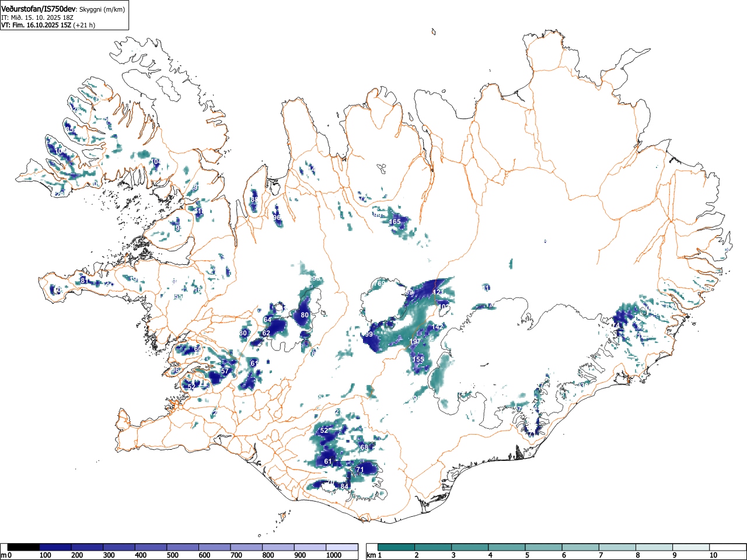Click the 71 visibility value on map
Screen dimensions: 747x560
click(360, 470)
